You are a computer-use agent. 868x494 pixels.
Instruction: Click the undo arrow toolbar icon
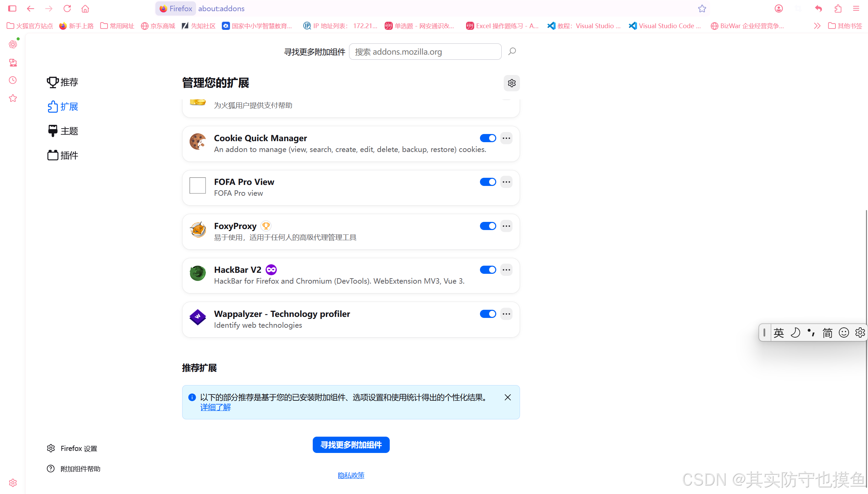tap(818, 8)
